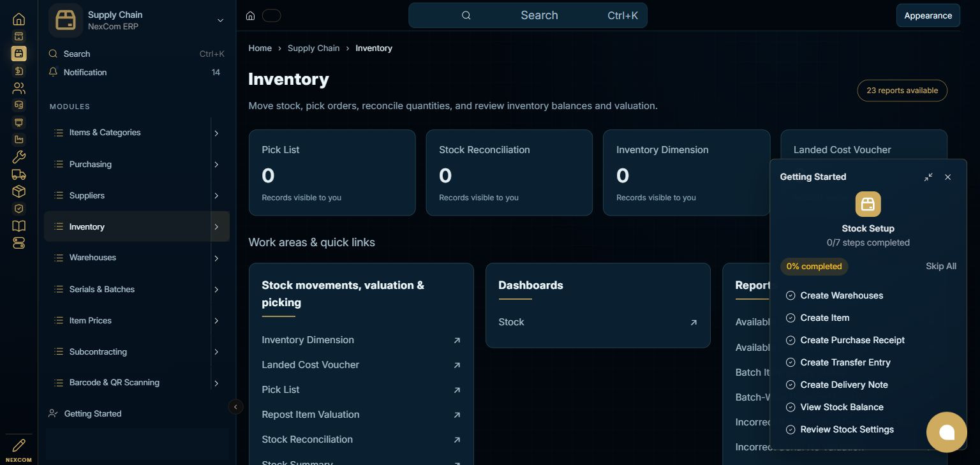Check the Create Transfer Entry step circle
Viewport: 980px width, 465px height.
(x=791, y=362)
